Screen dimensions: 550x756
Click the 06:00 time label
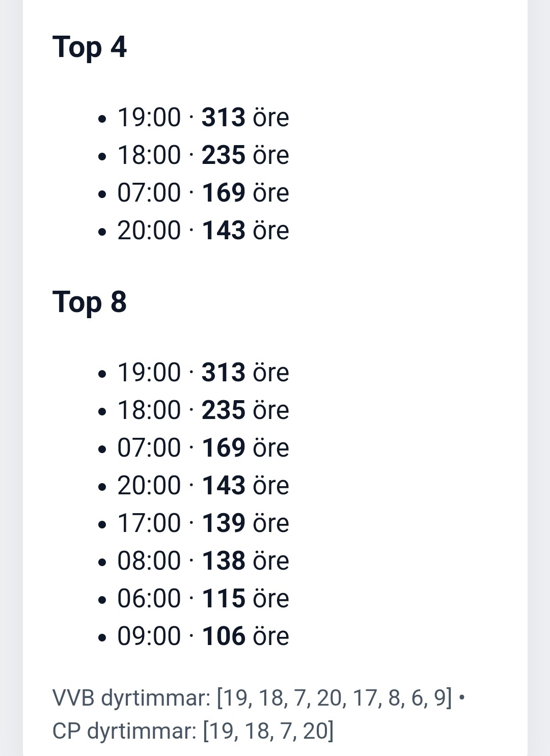pos(149,599)
